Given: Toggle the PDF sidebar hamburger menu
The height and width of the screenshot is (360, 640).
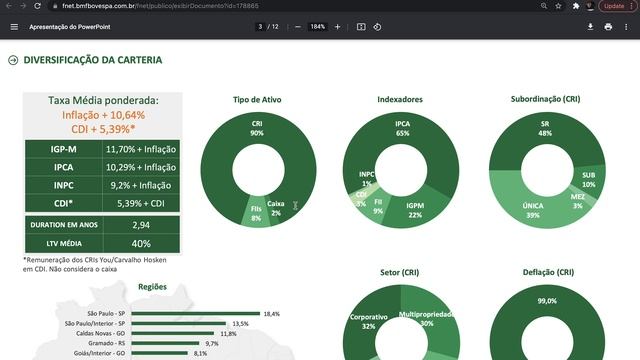Looking at the screenshot, I should tap(14, 27).
